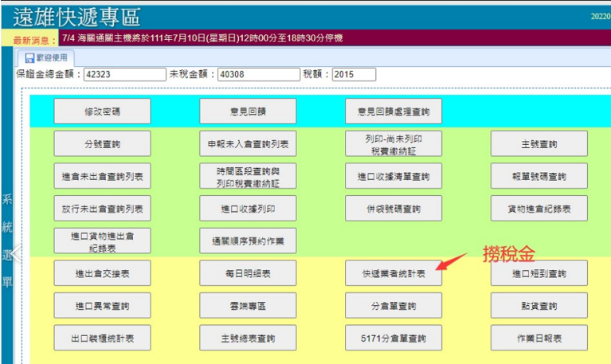Viewport: 611px width, 364px height.
Task: Click the 主號查詢 button
Action: (x=539, y=144)
